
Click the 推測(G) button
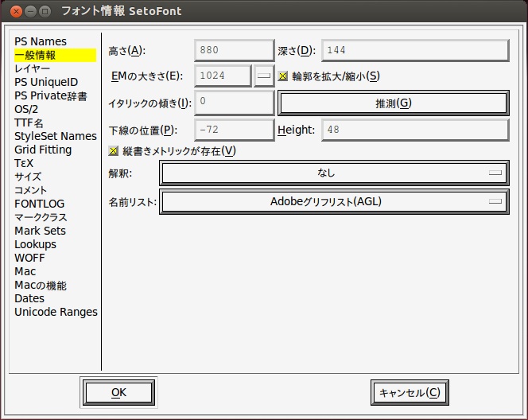[394, 103]
